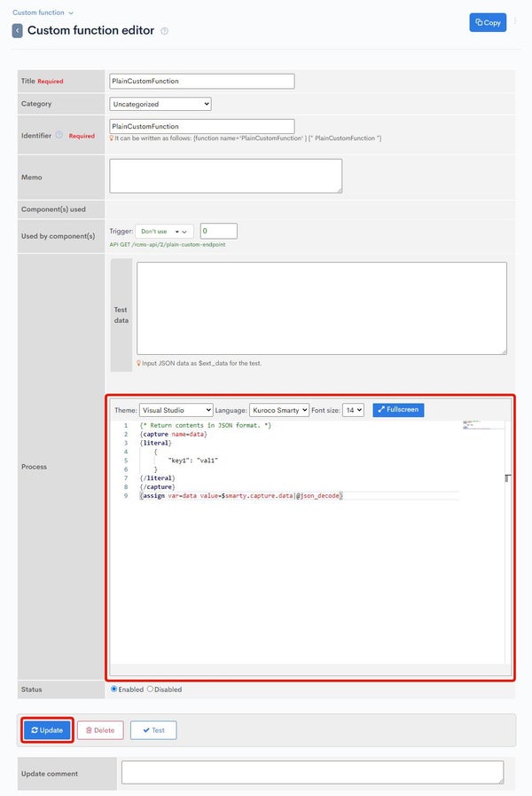Click the help icon next to Custom function editor

[x=164, y=31]
